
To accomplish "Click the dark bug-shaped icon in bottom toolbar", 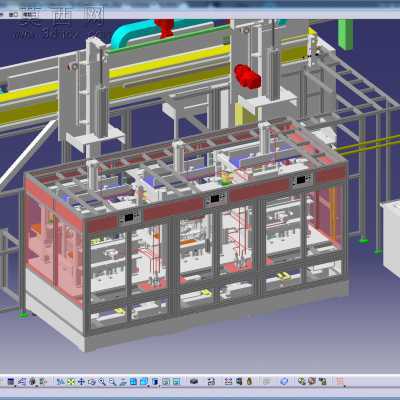I will [x=32, y=381].
